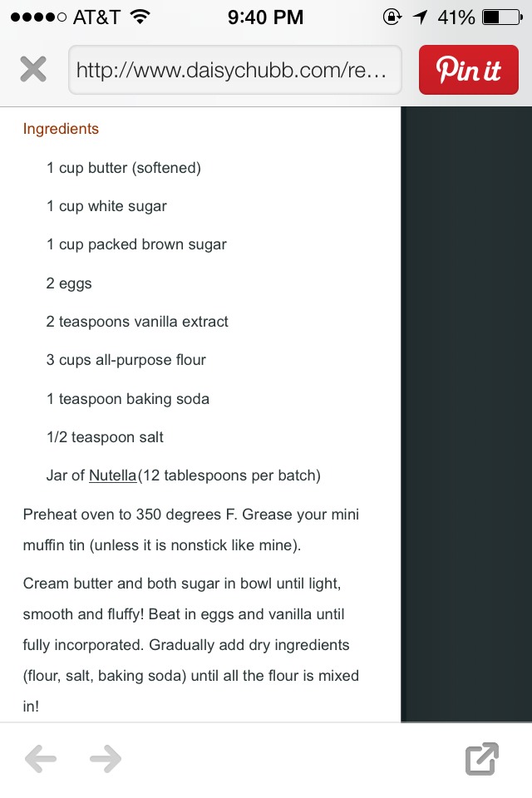This screenshot has width=532, height=798.
Task: Select the daisychubb.com URL field
Action: pos(234,70)
